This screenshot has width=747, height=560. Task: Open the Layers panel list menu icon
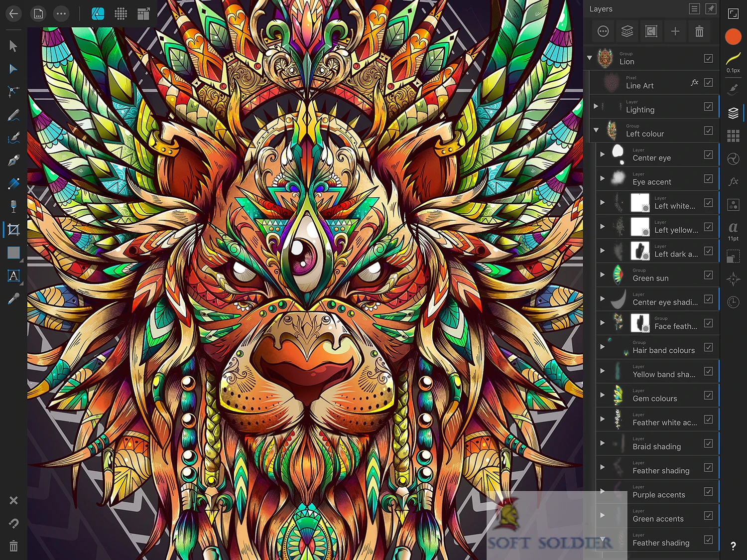click(x=694, y=8)
